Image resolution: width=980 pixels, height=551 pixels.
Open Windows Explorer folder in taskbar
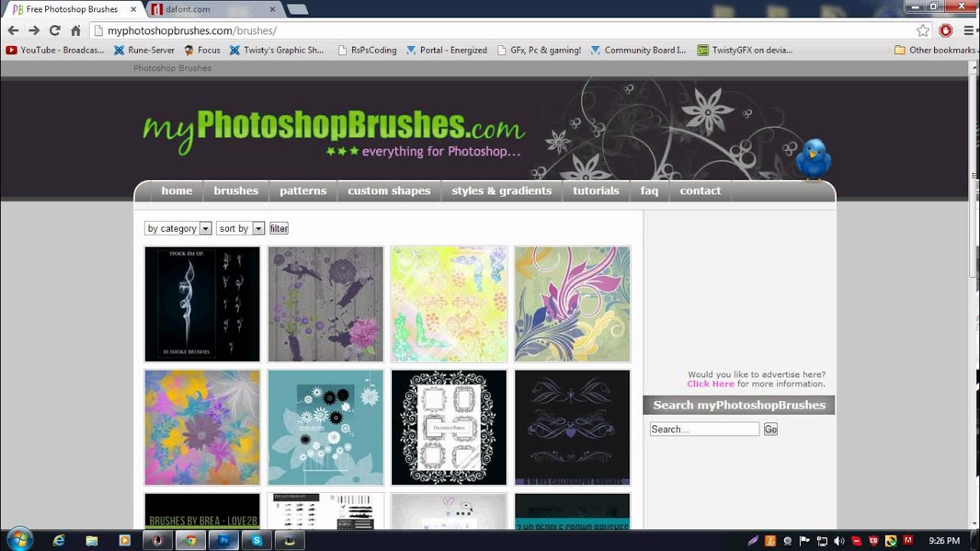pos(92,540)
